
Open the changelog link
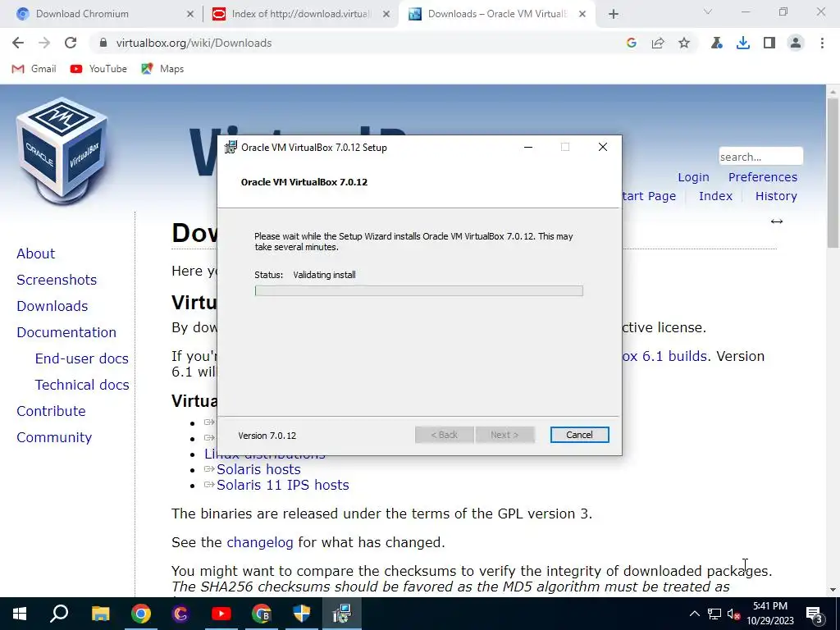coord(260,542)
